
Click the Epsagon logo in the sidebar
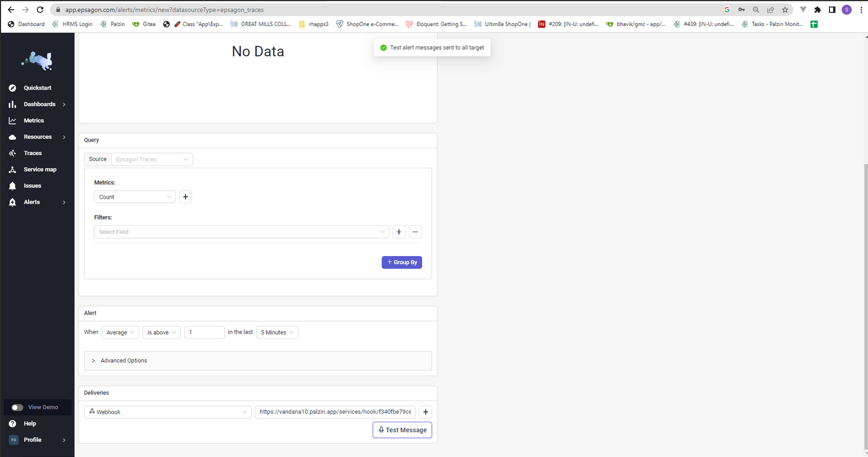pyautogui.click(x=37, y=61)
